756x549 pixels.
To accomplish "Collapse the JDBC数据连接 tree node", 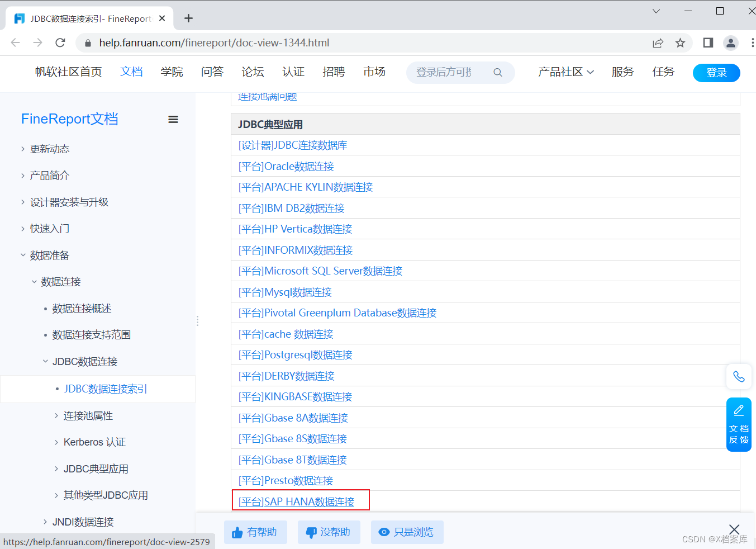I will pos(45,361).
